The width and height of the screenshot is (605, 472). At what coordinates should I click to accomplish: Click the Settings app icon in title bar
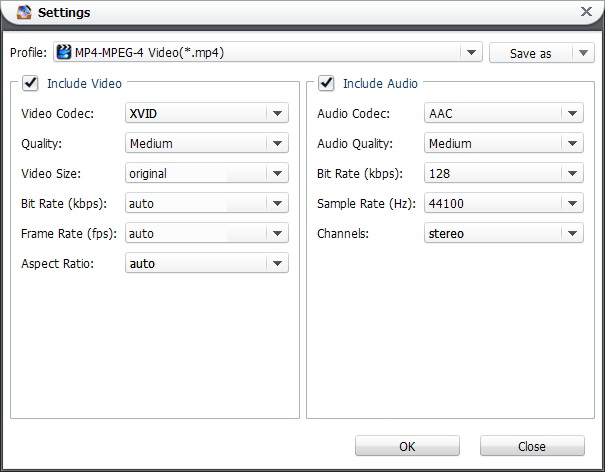pos(24,12)
